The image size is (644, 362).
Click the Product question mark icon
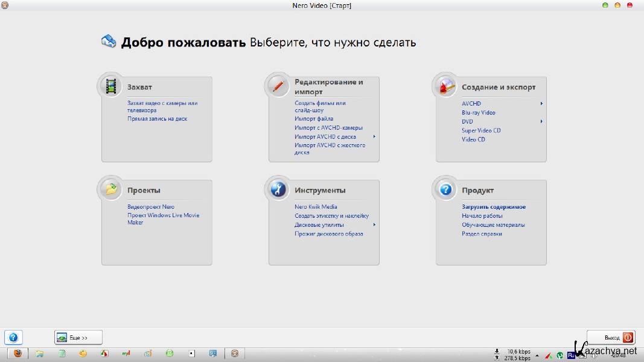445,190
